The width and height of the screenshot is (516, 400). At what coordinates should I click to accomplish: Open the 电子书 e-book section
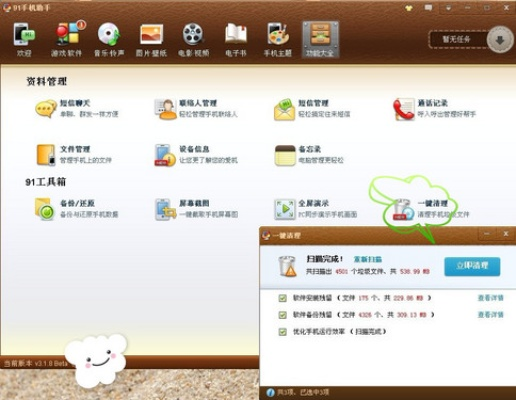pos(236,39)
